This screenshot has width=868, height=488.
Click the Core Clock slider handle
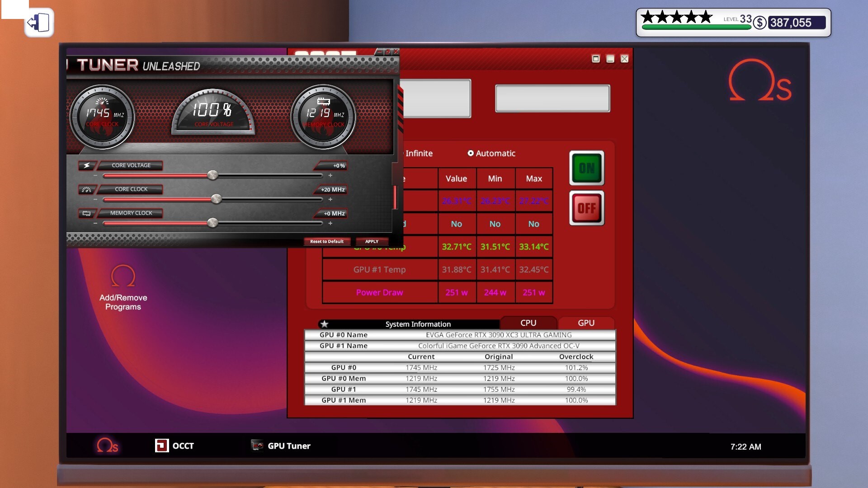217,199
